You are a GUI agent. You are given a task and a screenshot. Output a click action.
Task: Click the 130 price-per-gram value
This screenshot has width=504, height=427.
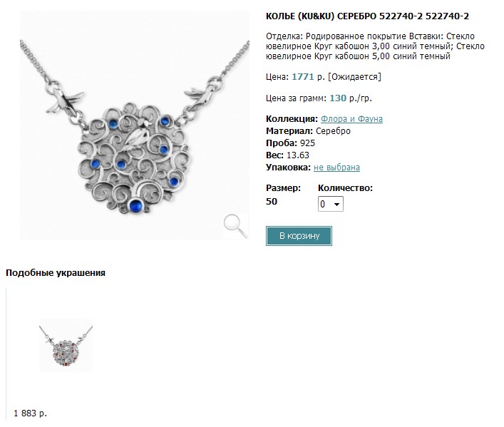(337, 98)
